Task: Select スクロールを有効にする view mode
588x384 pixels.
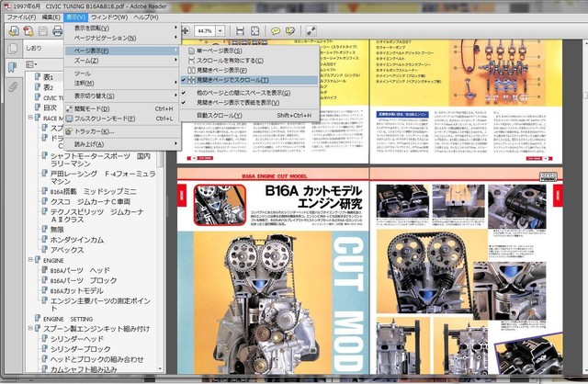Action: 249,61
